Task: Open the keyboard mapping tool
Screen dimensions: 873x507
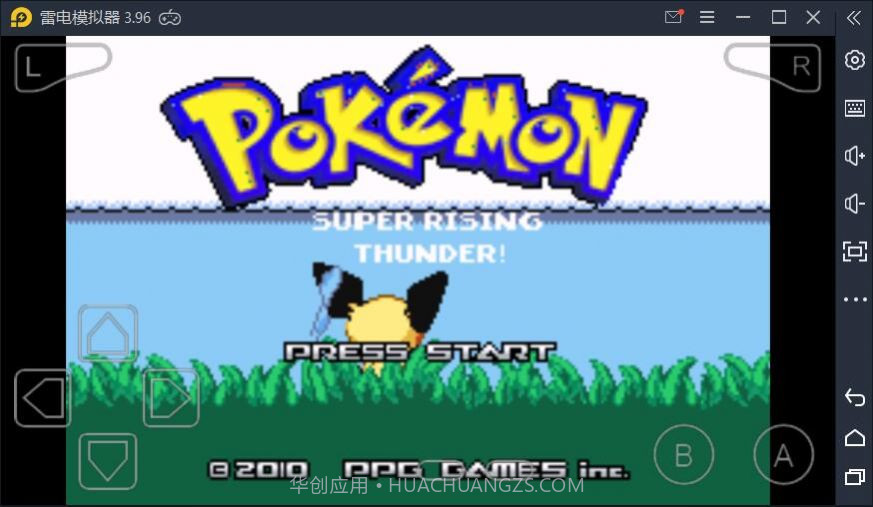Action: [854, 108]
